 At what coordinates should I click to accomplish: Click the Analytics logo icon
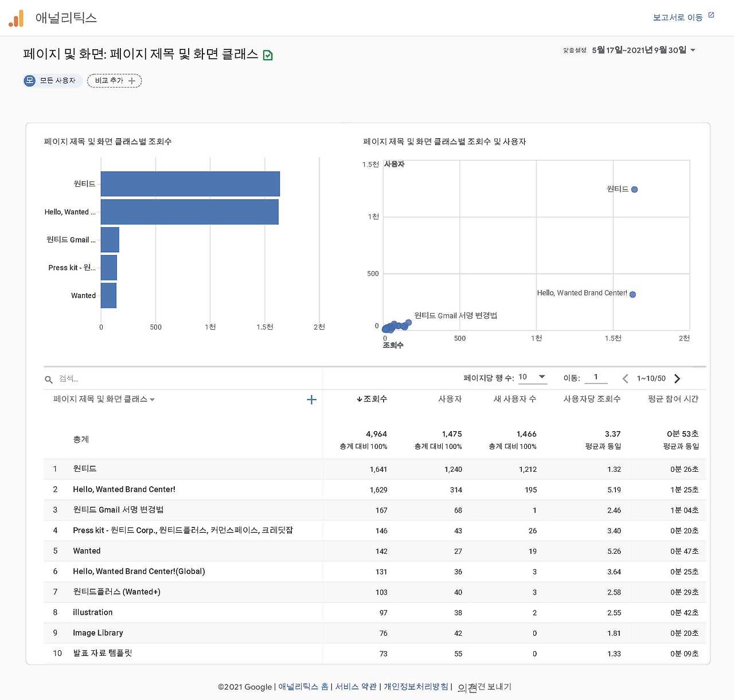pos(16,18)
